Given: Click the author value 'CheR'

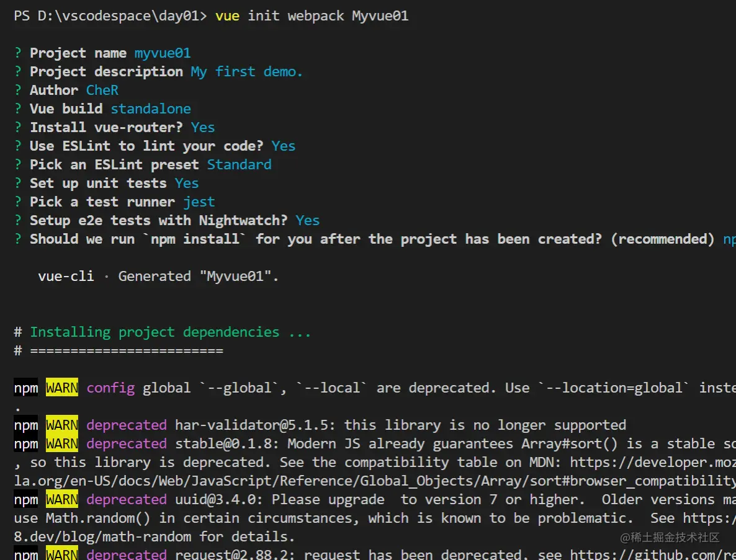Looking at the screenshot, I should (x=102, y=90).
